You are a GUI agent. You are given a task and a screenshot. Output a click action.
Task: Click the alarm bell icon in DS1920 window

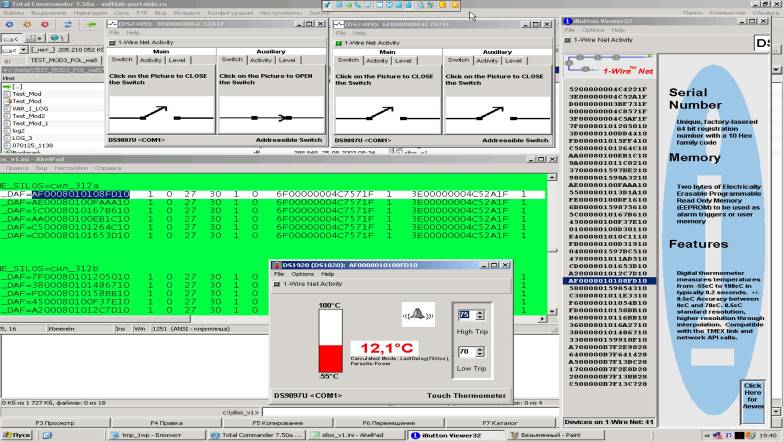[x=418, y=314]
